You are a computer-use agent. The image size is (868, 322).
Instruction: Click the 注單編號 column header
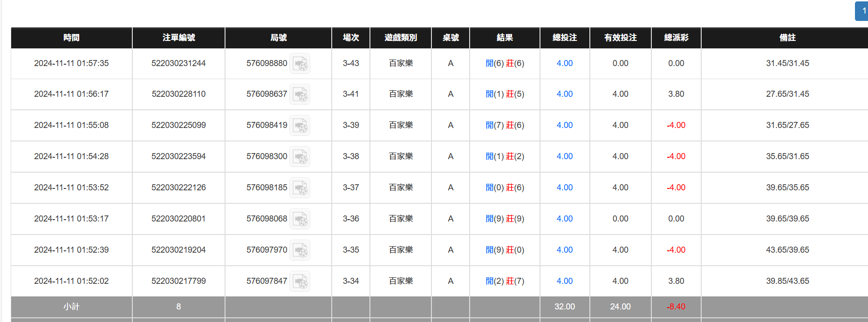pos(178,38)
